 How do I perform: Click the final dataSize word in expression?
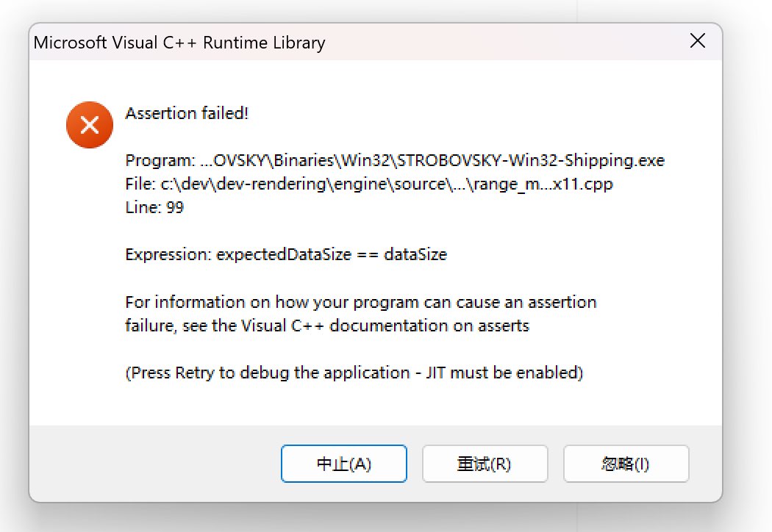415,254
